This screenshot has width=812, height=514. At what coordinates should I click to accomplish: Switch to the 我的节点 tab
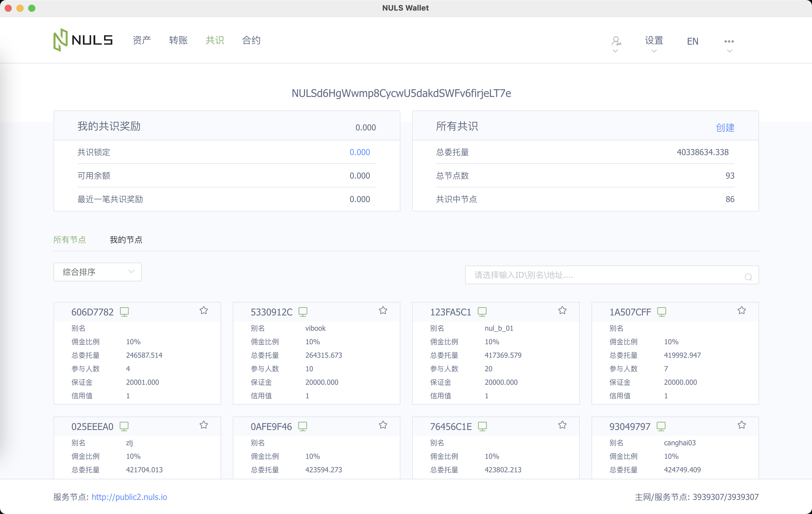tap(126, 239)
